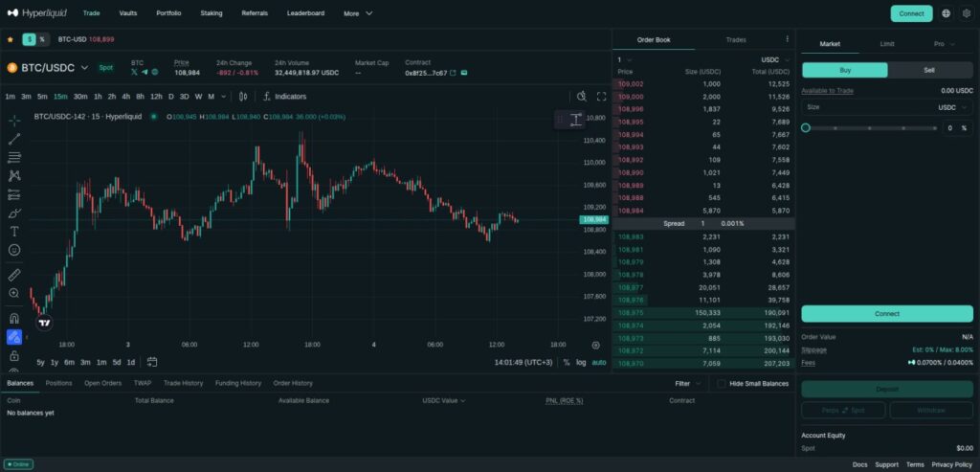Open contract address in explorer
The width and height of the screenshot is (980, 472).
[453, 73]
